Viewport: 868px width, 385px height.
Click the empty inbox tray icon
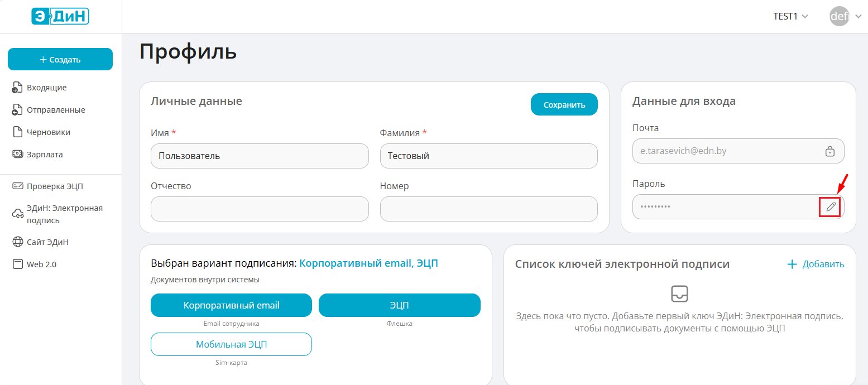[679, 293]
